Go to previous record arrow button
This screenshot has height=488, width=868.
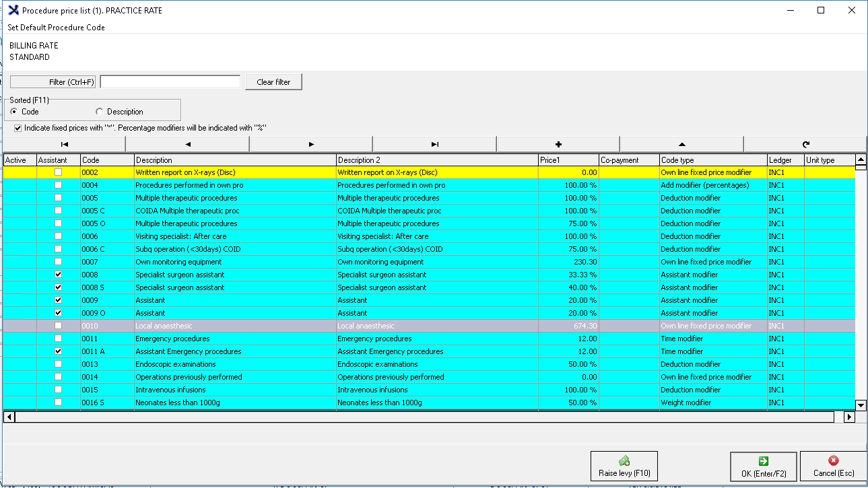coord(187,144)
